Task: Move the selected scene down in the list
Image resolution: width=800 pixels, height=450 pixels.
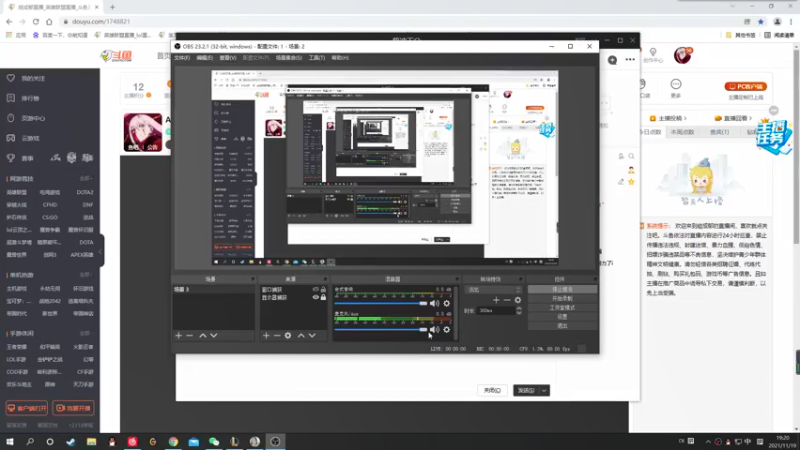Action: point(214,335)
